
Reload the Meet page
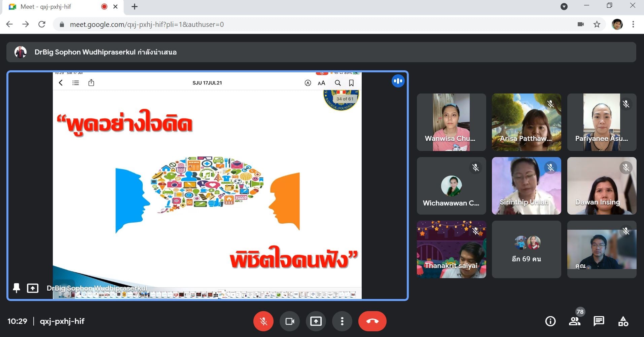pyautogui.click(x=42, y=24)
